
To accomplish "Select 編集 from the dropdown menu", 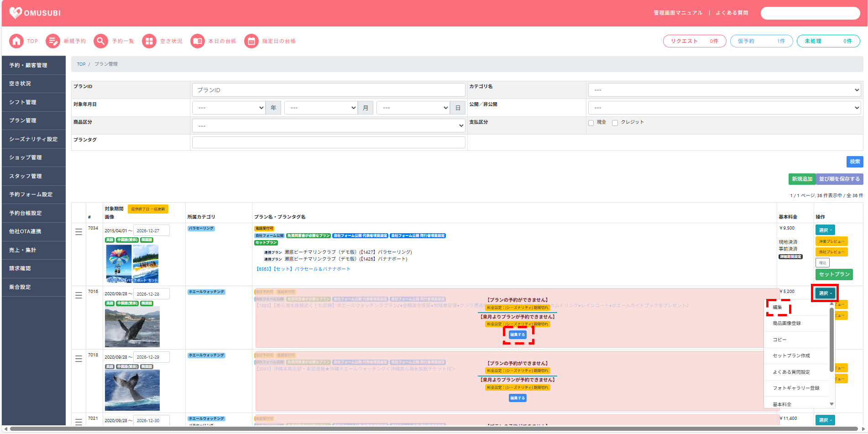I will click(778, 307).
